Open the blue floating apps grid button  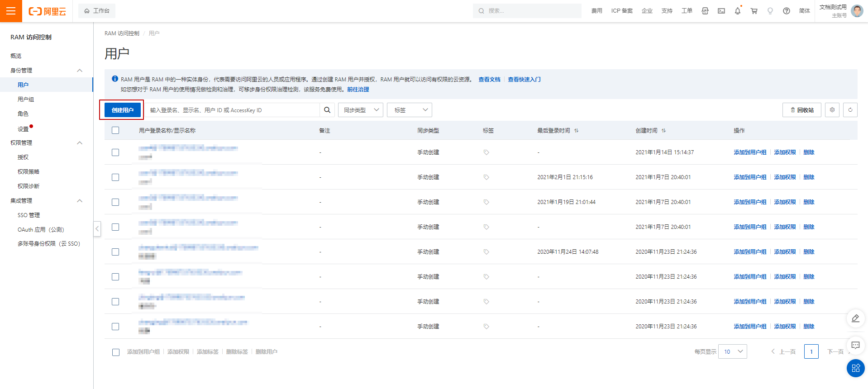855,368
